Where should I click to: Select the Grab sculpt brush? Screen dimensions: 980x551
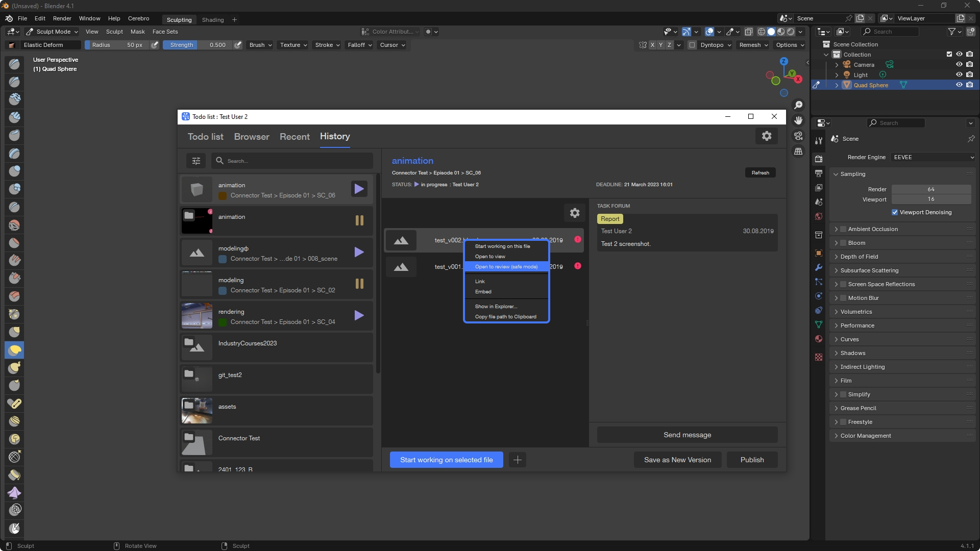[14, 332]
